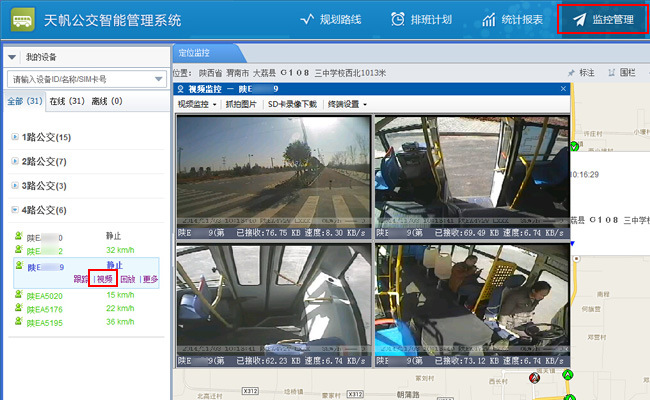Open the 视频监控 dropdown menu
Image resolution: width=650 pixels, height=400 pixels.
pyautogui.click(x=198, y=104)
